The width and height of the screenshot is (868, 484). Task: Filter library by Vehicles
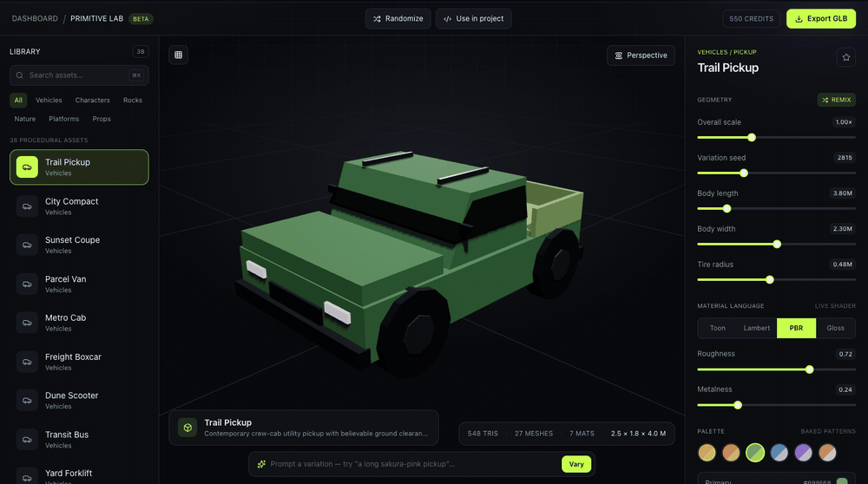pos(49,100)
